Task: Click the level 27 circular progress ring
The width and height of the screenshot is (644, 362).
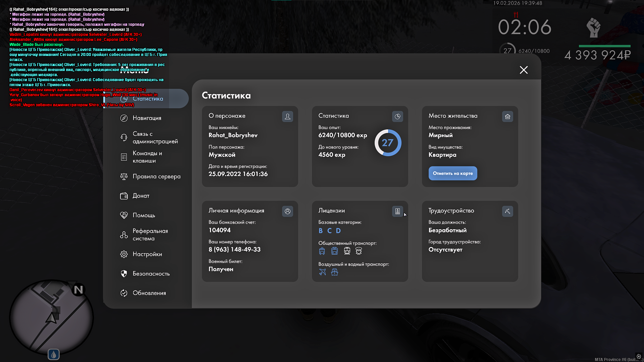Action: [x=388, y=143]
